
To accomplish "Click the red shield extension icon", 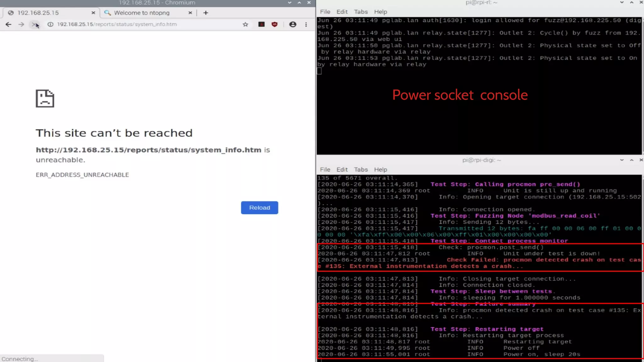I will point(275,24).
